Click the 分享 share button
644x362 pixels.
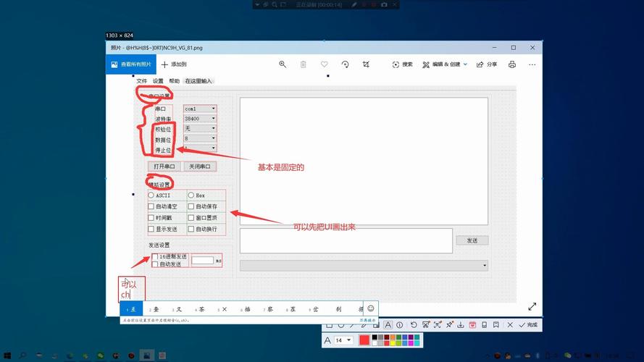(x=487, y=64)
